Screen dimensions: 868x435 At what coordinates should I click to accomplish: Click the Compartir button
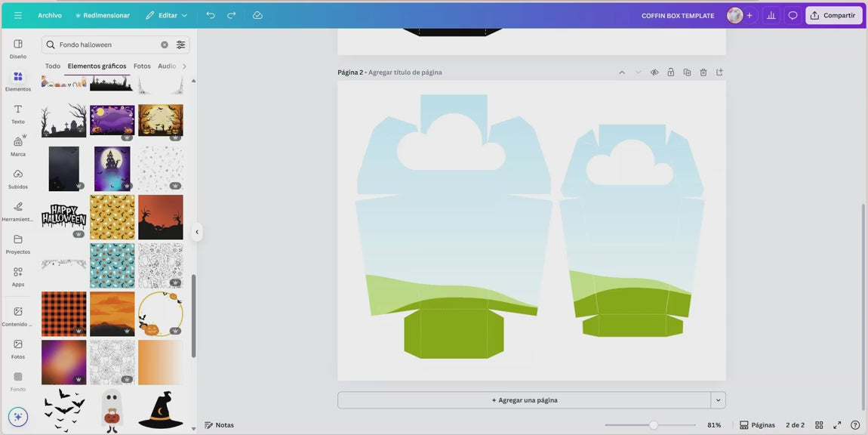pos(833,15)
